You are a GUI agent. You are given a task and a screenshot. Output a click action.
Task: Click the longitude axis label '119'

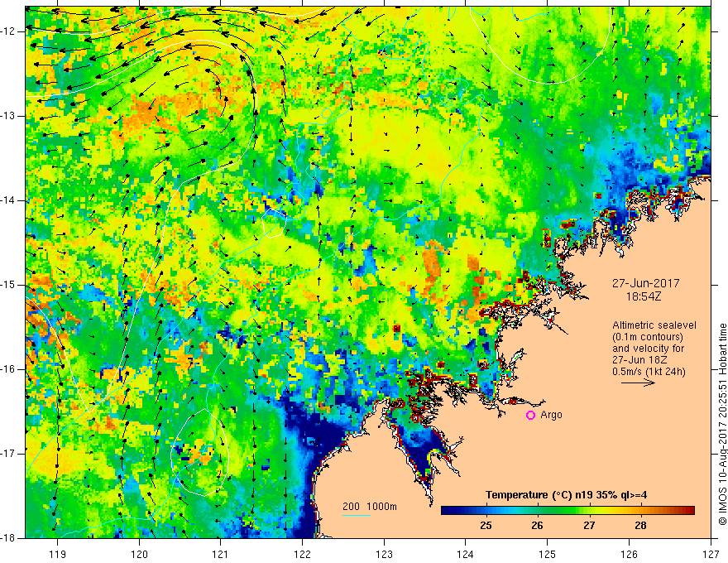(58, 554)
